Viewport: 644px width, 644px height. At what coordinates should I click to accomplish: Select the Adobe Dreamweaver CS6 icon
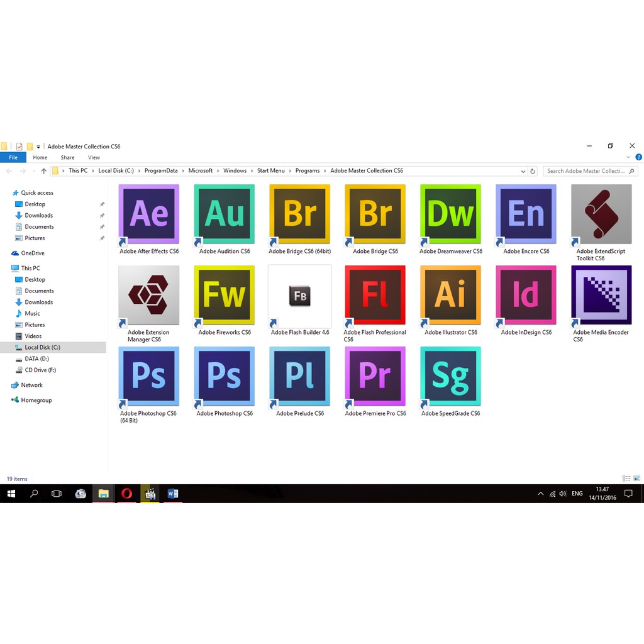[x=451, y=214]
